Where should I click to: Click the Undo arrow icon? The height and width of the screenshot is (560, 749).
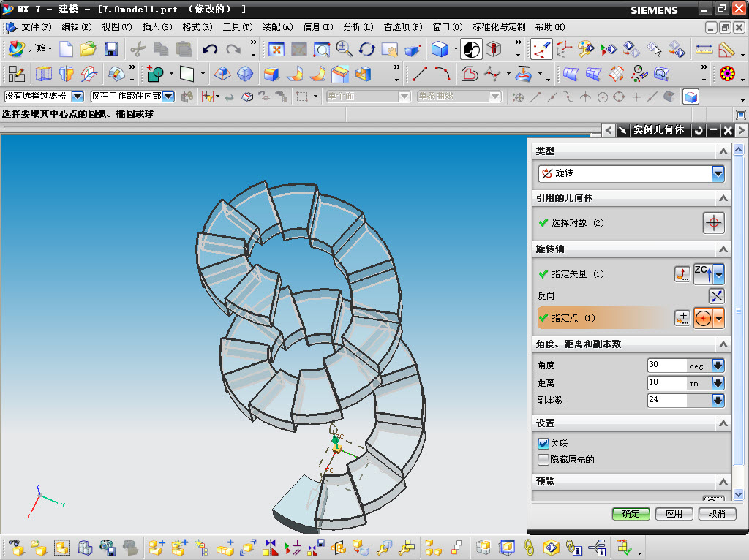pos(210,49)
